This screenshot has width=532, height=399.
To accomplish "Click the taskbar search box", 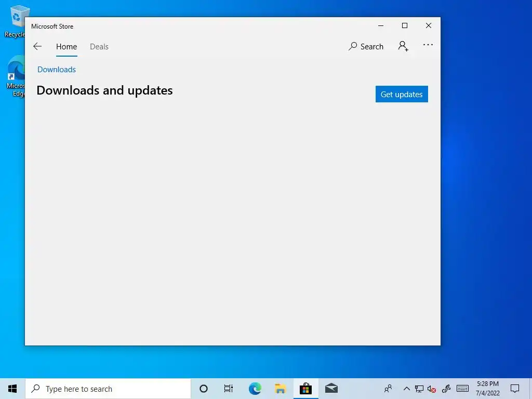I will (108, 389).
